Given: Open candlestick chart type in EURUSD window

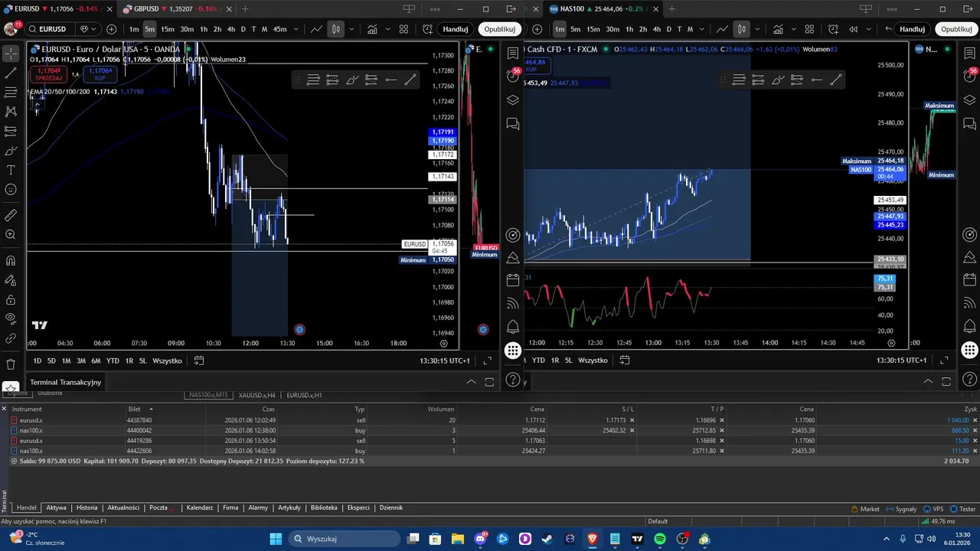Looking at the screenshot, I should click(x=336, y=29).
